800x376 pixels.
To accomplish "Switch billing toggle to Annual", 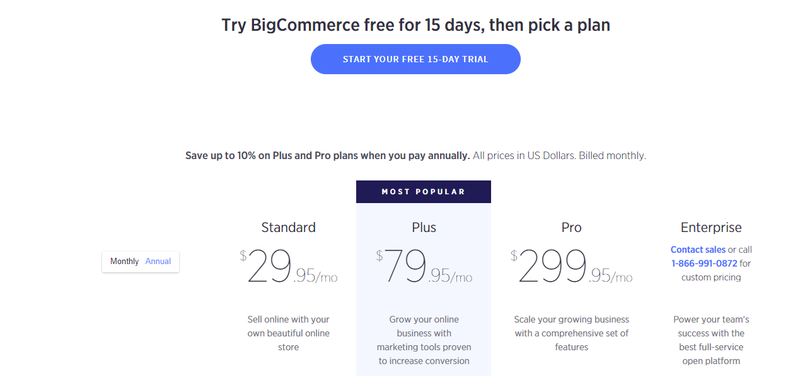I will click(158, 261).
